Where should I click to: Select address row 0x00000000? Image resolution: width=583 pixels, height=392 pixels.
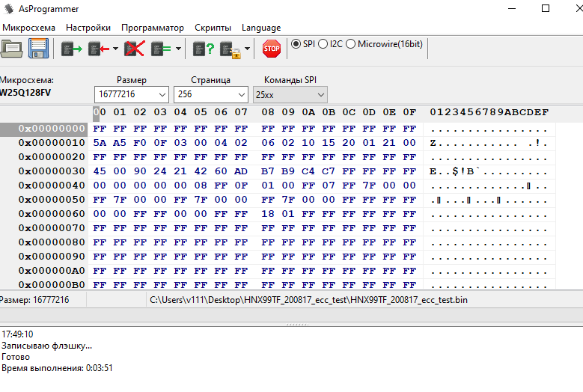coord(52,129)
